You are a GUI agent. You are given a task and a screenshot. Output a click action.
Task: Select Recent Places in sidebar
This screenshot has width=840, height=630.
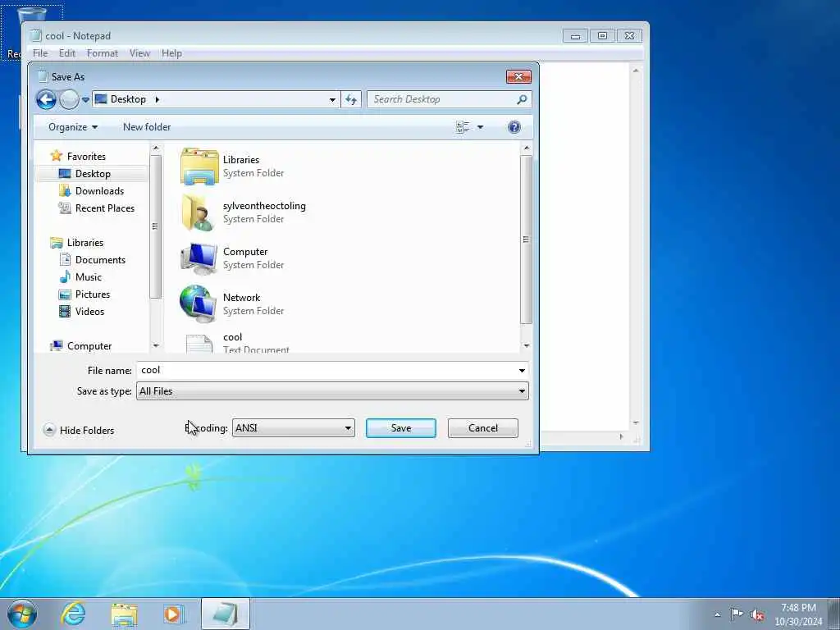pyautogui.click(x=104, y=208)
